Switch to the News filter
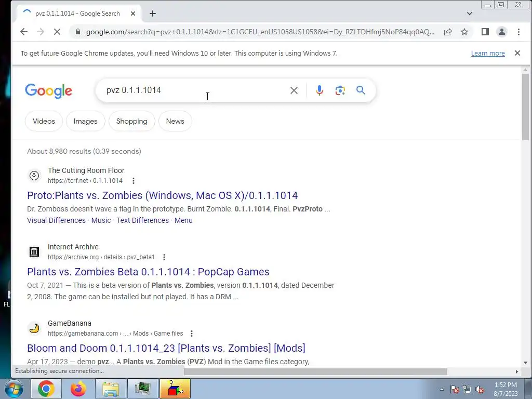 [x=175, y=121]
